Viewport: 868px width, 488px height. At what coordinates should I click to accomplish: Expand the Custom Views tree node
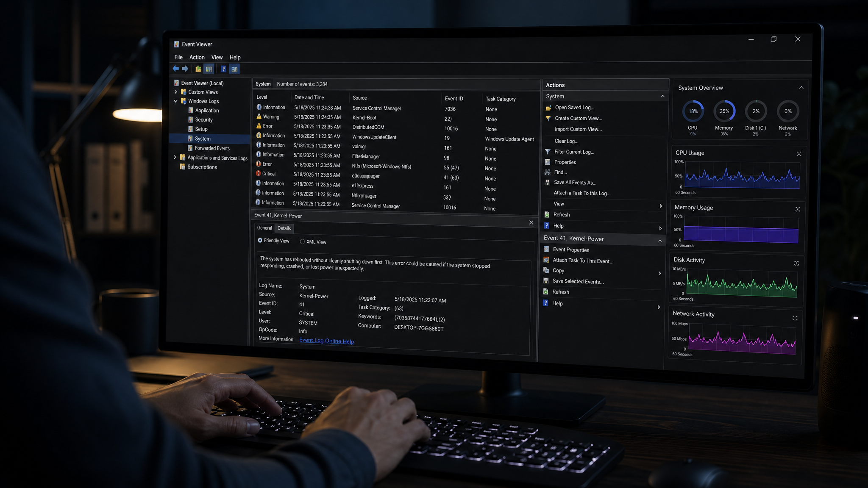tap(176, 92)
